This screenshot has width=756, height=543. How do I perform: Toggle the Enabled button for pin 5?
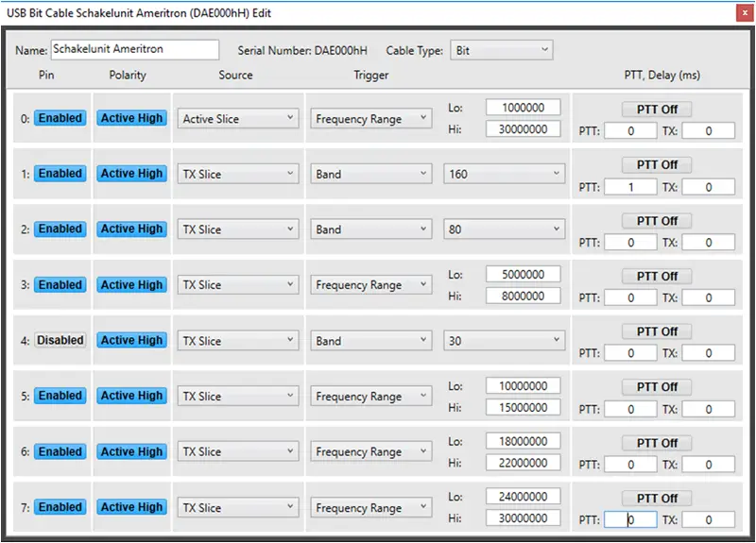click(x=60, y=396)
